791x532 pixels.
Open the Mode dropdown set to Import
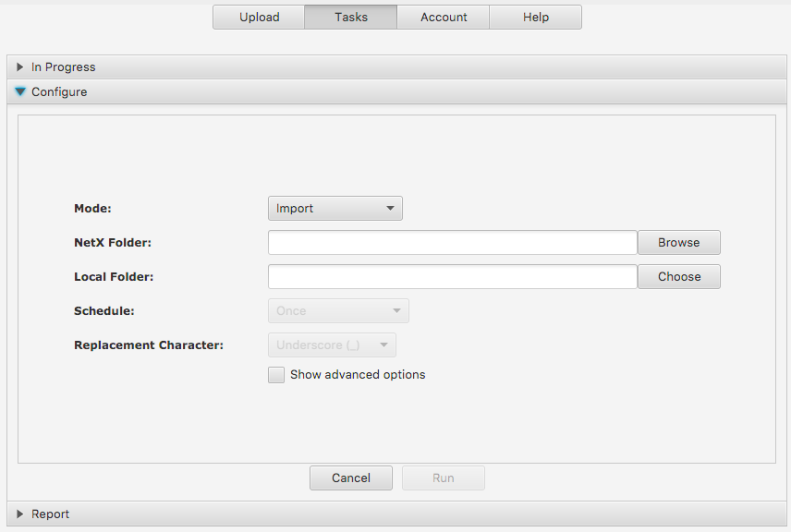335,209
